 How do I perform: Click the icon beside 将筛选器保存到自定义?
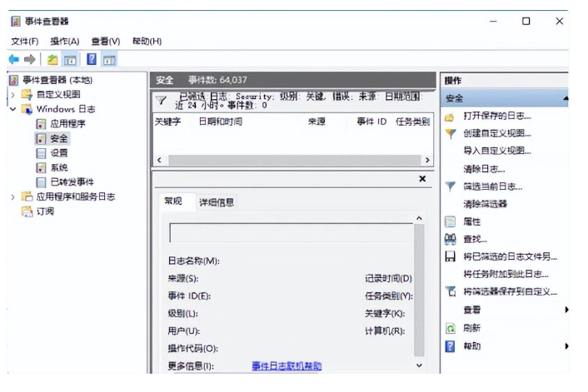(x=451, y=291)
